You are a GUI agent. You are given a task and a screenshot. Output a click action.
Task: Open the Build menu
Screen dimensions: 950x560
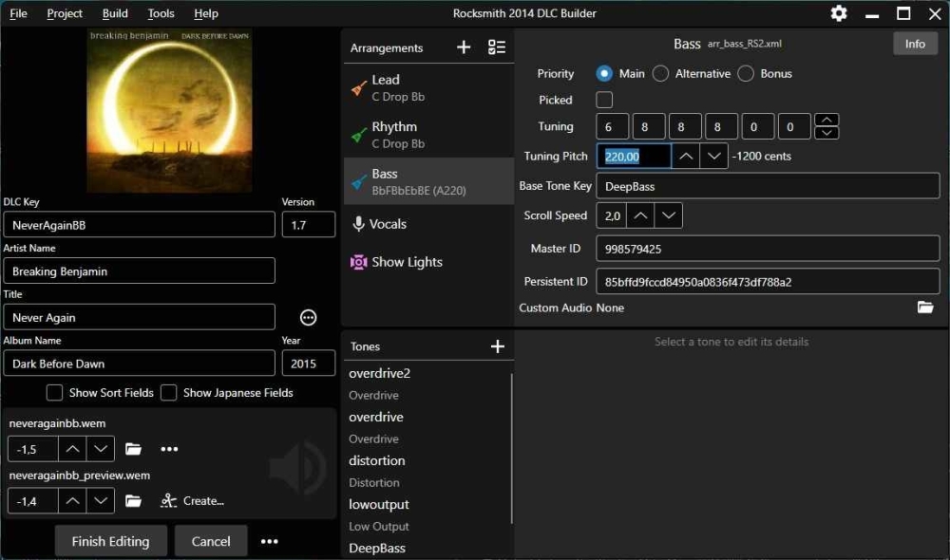pyautogui.click(x=115, y=13)
